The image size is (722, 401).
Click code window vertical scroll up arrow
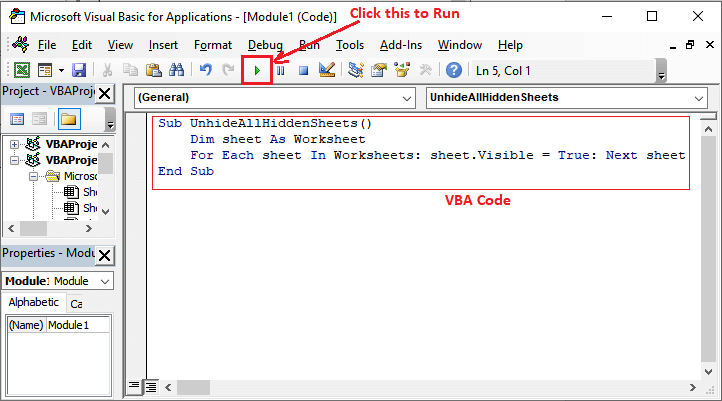point(708,129)
